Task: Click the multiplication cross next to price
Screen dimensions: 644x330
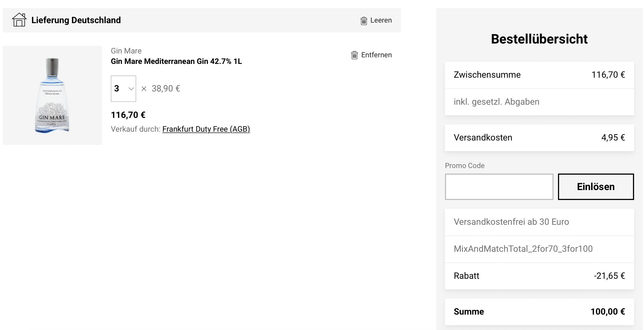Action: point(144,89)
